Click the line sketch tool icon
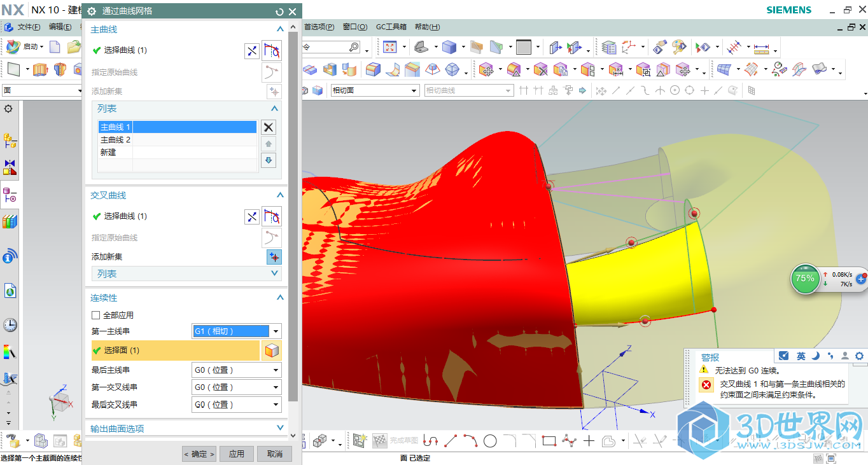 tap(451, 440)
